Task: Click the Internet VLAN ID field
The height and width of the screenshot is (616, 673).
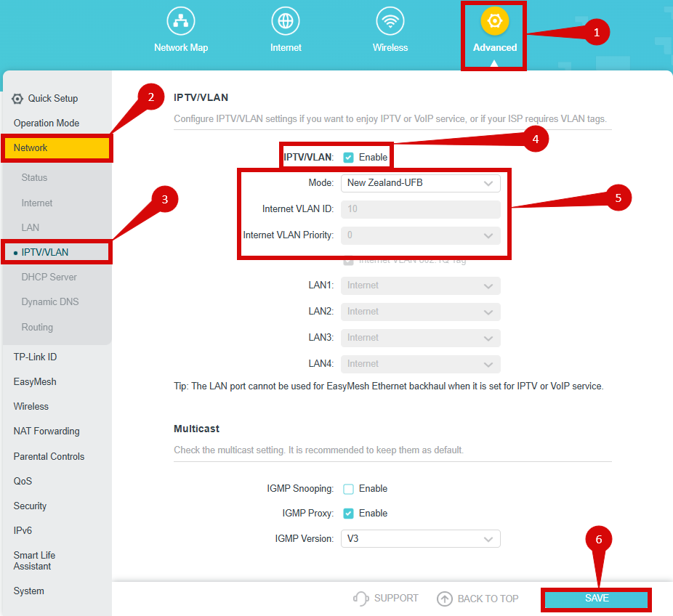Action: (421, 209)
